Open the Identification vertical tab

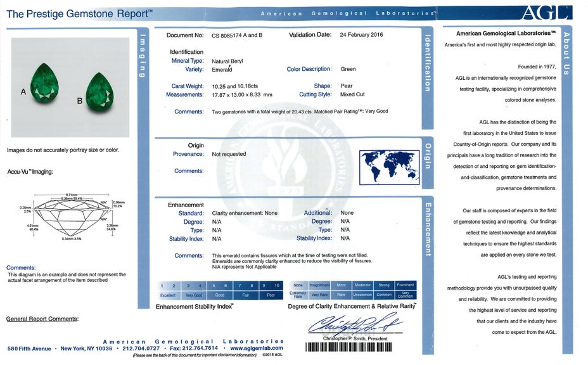[428, 63]
